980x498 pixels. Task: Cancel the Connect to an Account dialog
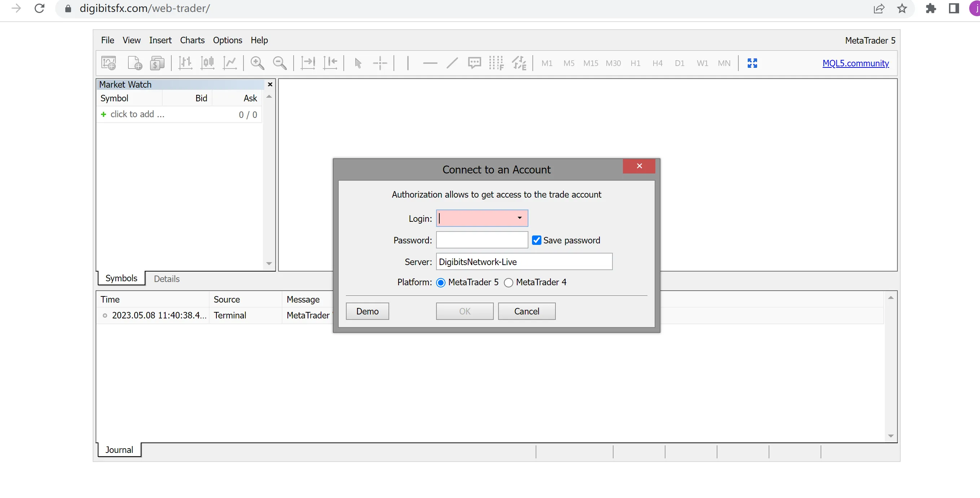click(x=527, y=311)
